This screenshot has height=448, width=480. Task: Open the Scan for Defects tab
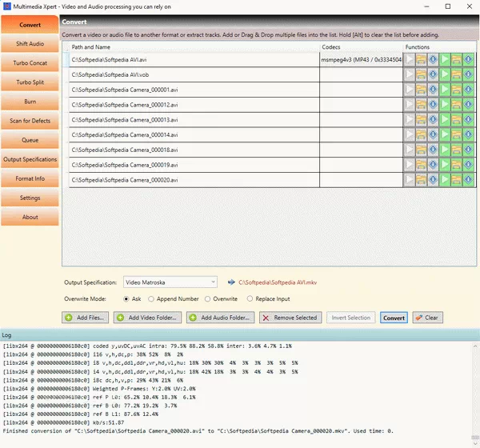point(30,121)
